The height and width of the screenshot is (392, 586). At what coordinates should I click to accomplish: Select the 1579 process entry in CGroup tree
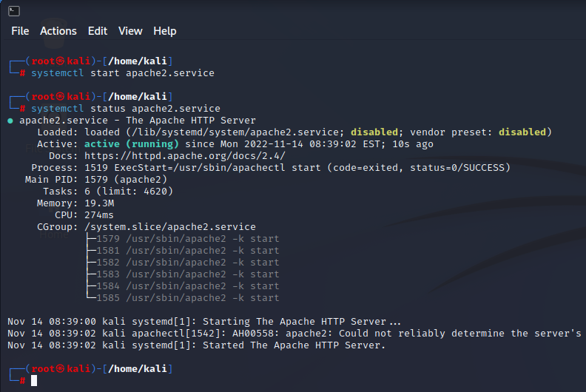pos(188,239)
